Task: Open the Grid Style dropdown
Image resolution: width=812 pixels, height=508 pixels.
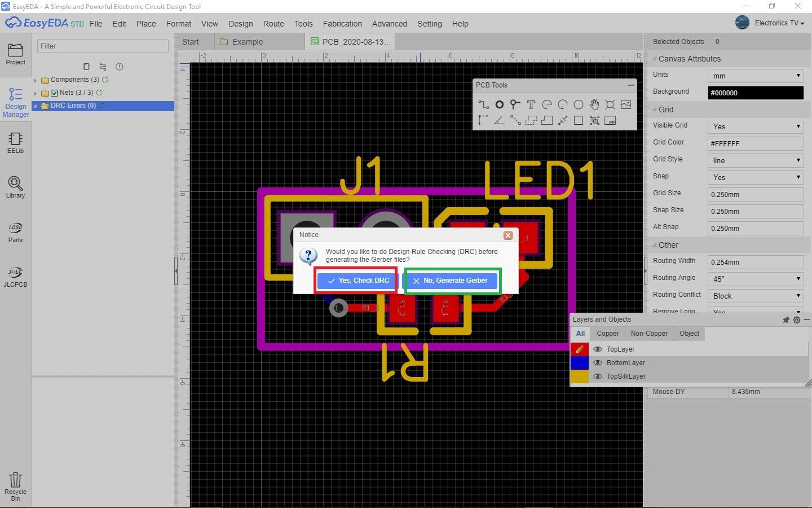Action: pyautogui.click(x=756, y=160)
